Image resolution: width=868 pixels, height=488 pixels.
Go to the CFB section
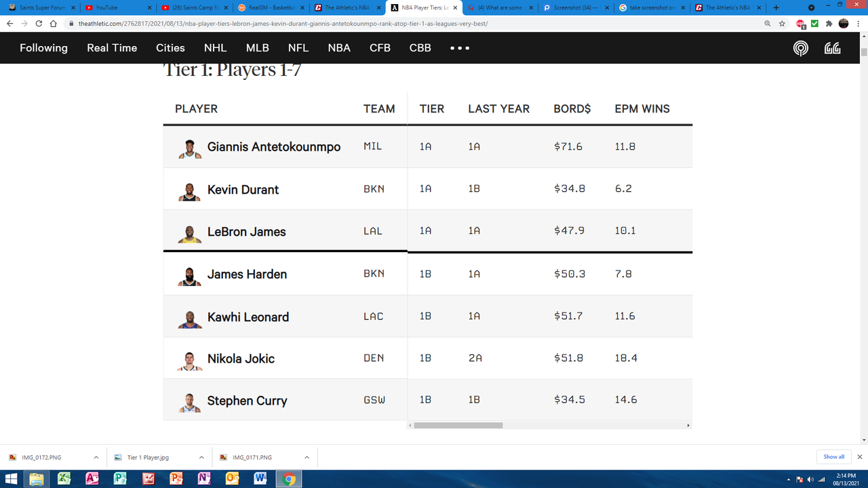380,48
